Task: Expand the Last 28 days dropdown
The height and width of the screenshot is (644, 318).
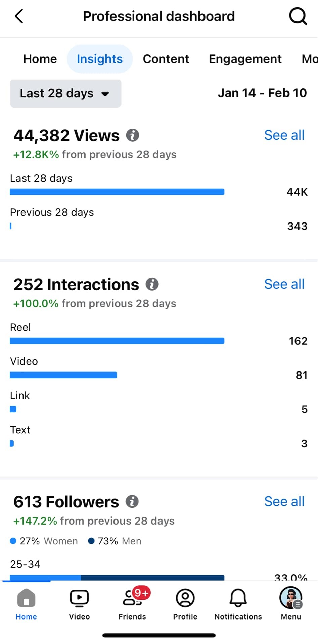Action: (65, 93)
